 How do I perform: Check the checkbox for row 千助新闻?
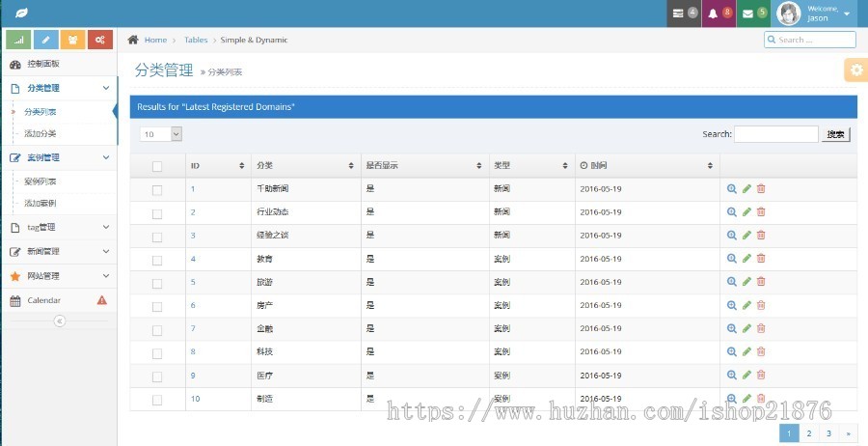[157, 190]
